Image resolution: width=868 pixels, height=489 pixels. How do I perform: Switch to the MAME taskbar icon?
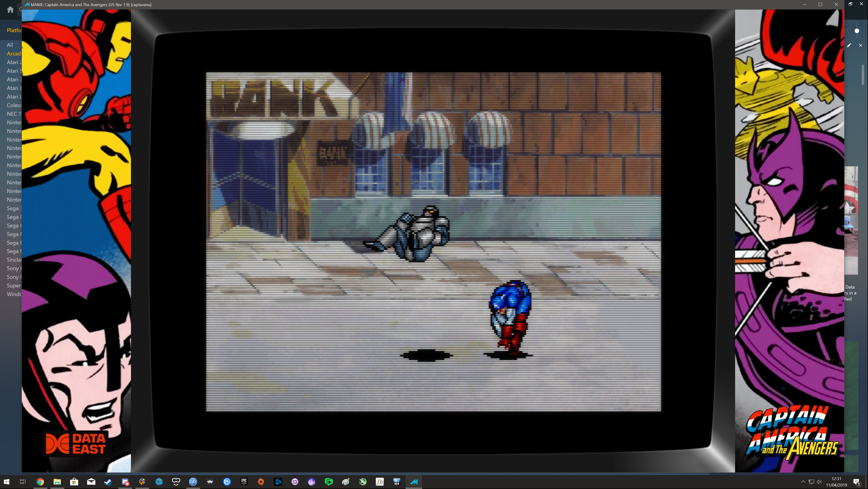coord(414,482)
